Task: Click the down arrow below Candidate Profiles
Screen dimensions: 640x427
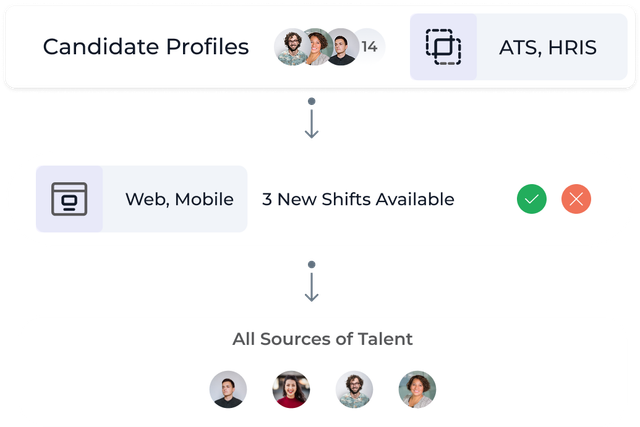Action: (x=311, y=124)
